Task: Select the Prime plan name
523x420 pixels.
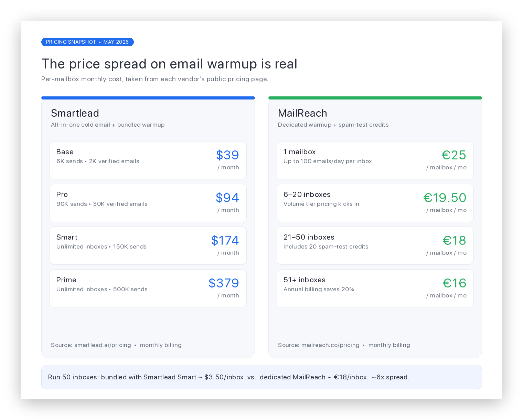Action: 66,280
